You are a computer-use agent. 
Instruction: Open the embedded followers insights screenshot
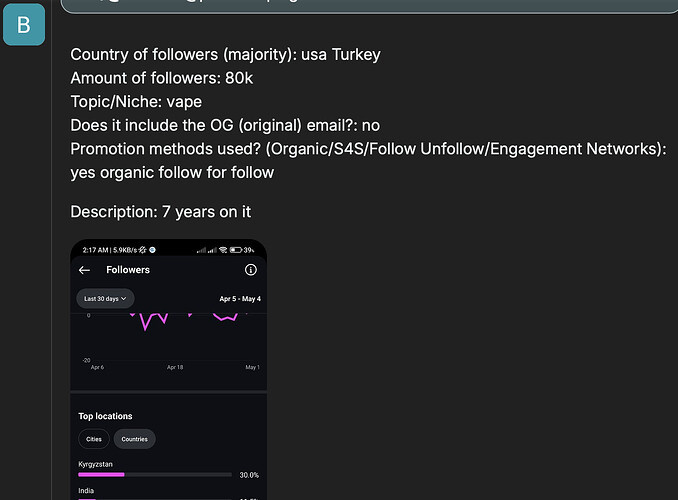click(x=168, y=369)
